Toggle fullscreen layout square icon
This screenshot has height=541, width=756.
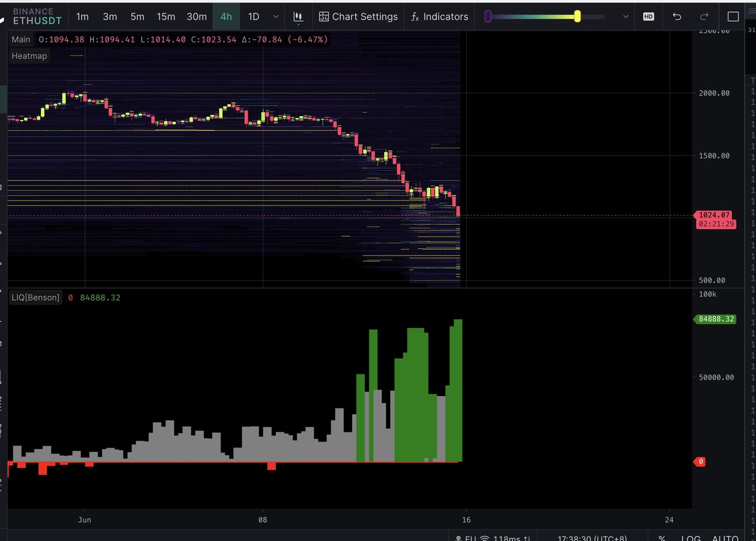(733, 17)
